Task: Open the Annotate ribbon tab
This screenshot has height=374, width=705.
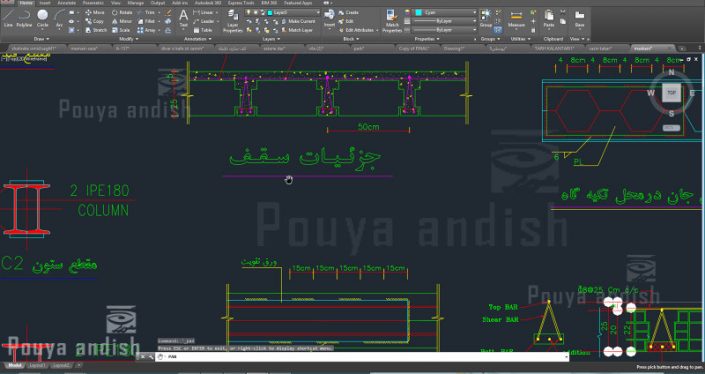Action: tap(67, 3)
